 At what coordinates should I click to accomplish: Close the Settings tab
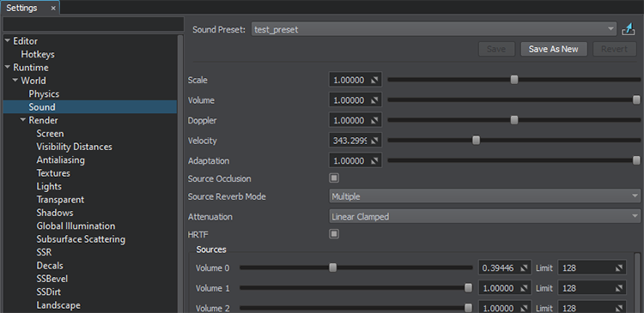(53, 9)
